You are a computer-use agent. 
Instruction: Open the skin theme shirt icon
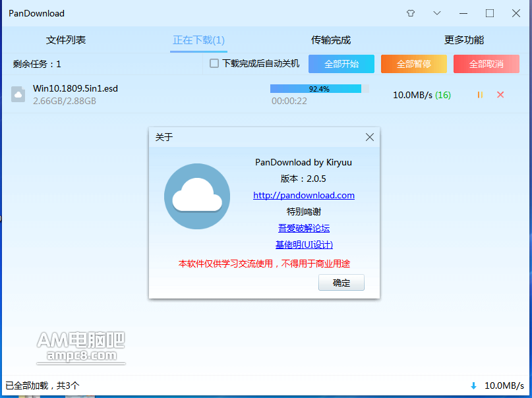pos(411,13)
